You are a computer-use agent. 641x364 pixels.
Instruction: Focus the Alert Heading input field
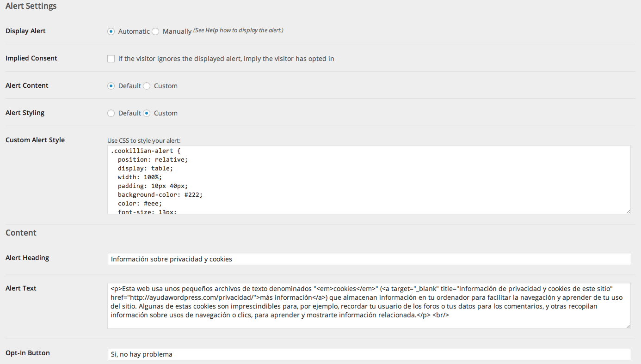[x=369, y=259]
